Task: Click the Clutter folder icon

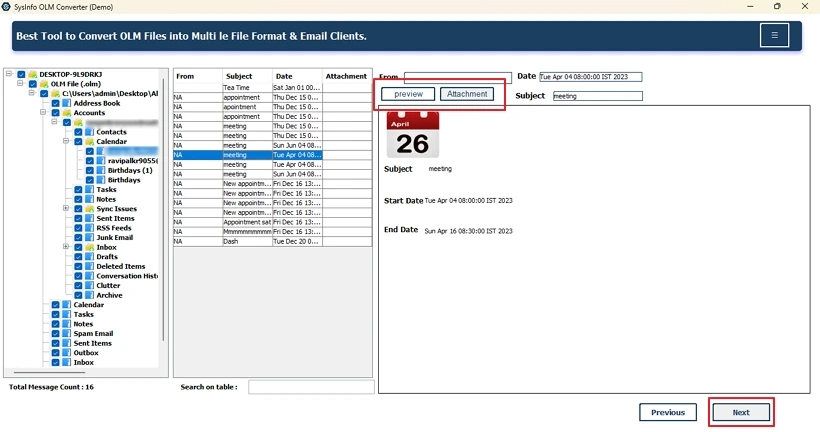Action: pyautogui.click(x=89, y=286)
